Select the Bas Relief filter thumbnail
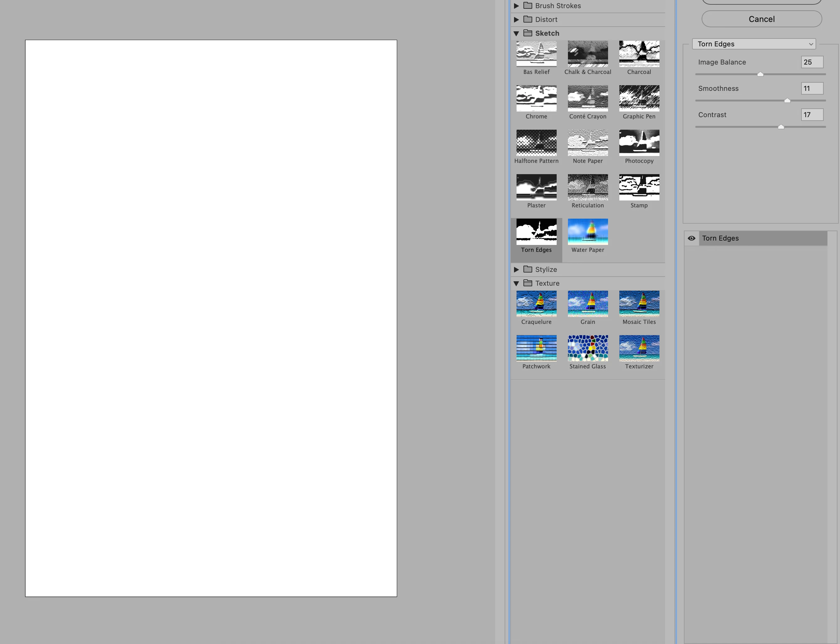This screenshot has width=840, height=644. click(x=536, y=54)
